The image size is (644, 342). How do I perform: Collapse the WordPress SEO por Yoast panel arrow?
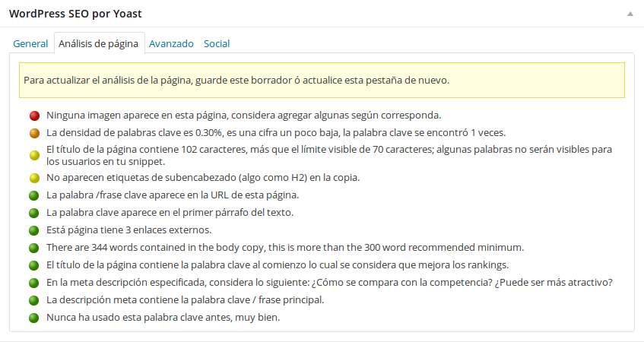(x=630, y=14)
